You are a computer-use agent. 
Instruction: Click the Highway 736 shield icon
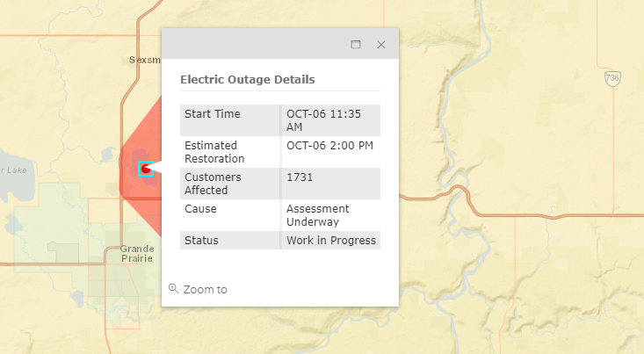coord(612,78)
